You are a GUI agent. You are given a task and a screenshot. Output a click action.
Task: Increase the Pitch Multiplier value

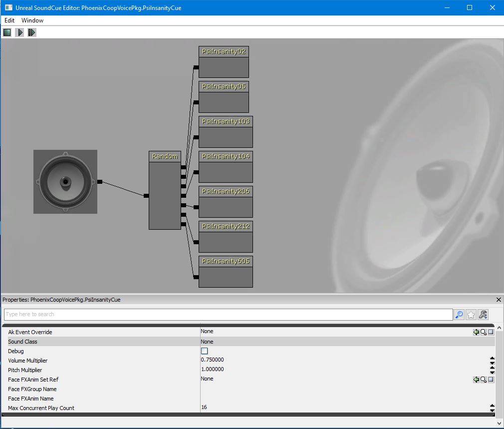point(492,368)
